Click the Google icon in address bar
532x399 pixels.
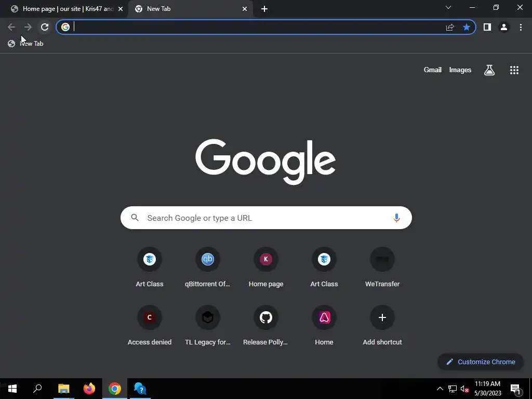[65, 27]
